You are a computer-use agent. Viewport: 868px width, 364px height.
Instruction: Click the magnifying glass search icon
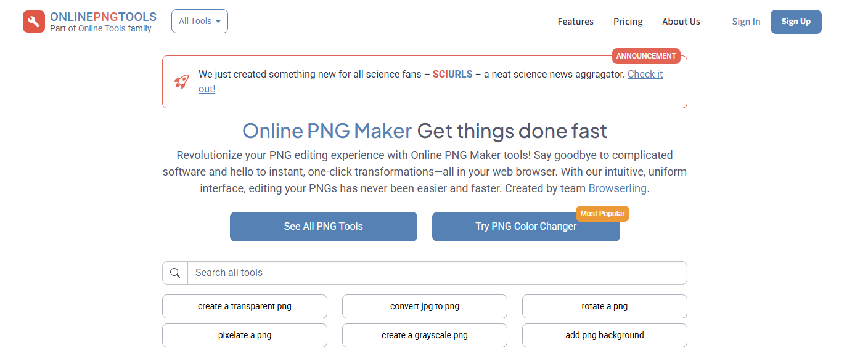point(174,272)
